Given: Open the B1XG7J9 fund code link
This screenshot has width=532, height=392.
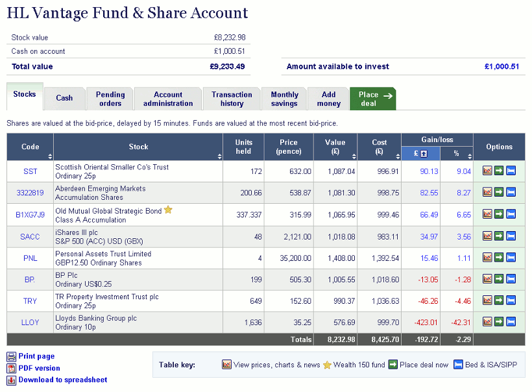Looking at the screenshot, I should pyautogui.click(x=30, y=215).
